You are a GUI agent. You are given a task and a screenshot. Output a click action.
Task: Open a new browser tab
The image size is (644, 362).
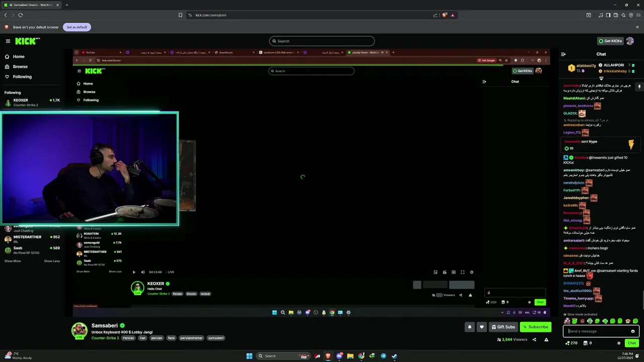(x=67, y=5)
